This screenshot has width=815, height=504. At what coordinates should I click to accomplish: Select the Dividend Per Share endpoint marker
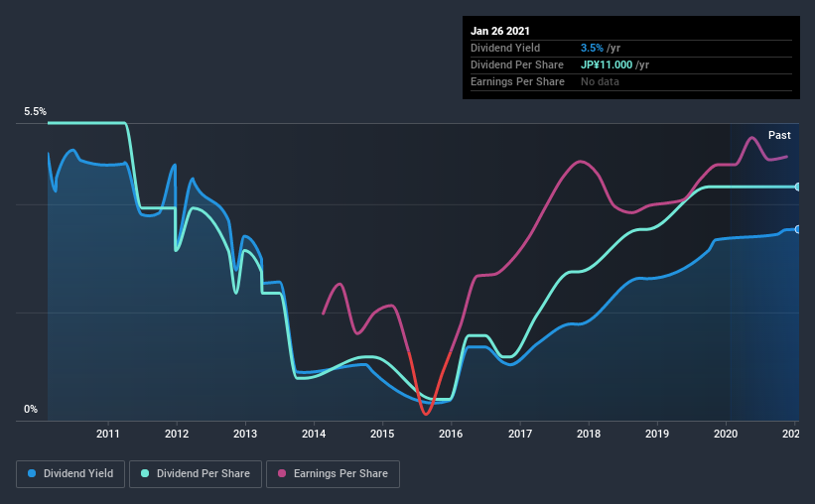(797, 187)
